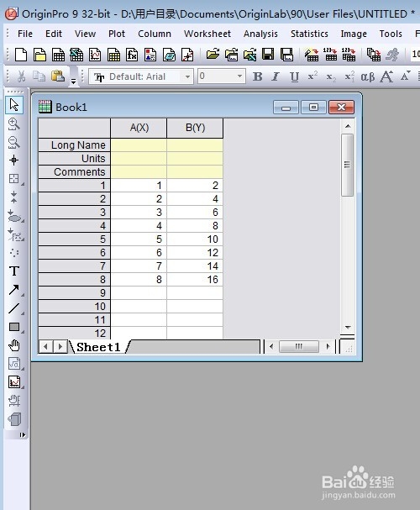Select the Mask Points on Active Plot tool
This screenshot has width=420, height=510.
click(x=14, y=234)
